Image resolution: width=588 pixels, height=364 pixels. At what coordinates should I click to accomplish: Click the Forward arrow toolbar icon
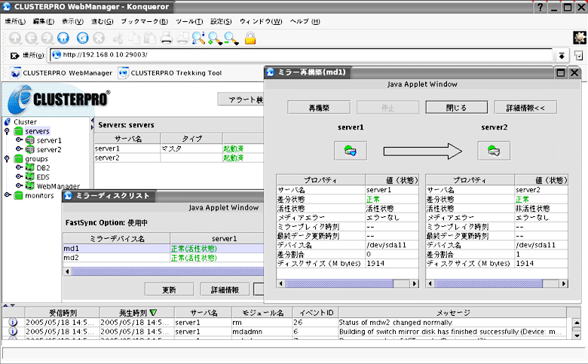pos(47,38)
